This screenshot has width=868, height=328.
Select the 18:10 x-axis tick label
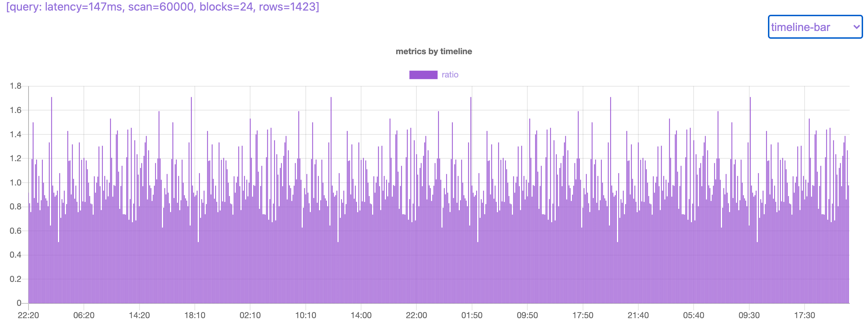pyautogui.click(x=195, y=315)
